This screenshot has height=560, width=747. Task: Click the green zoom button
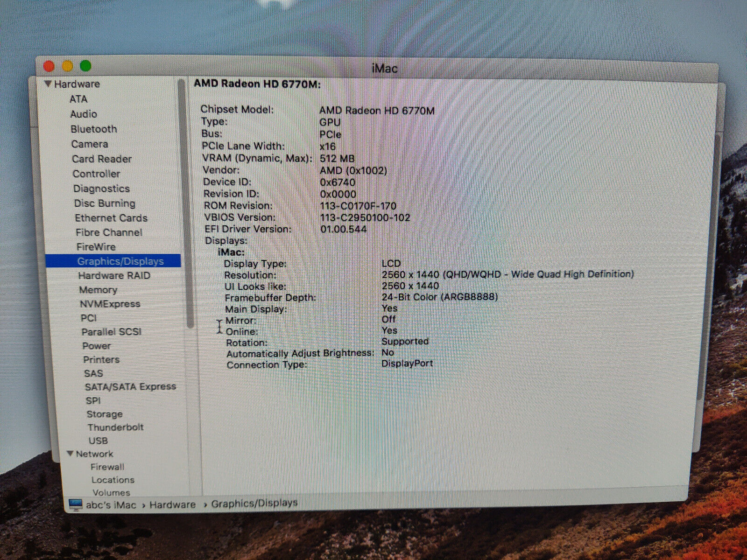coord(85,66)
